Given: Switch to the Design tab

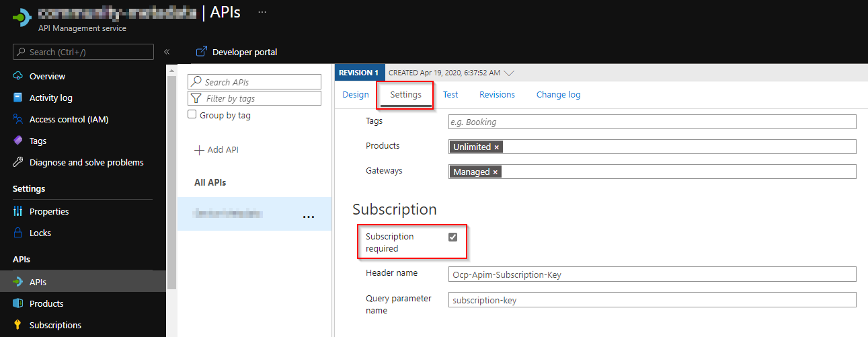Looking at the screenshot, I should tap(356, 95).
